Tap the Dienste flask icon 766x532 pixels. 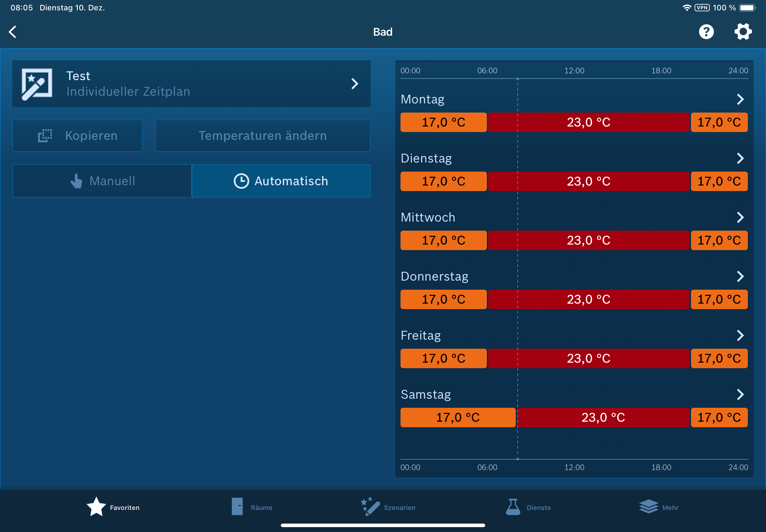[513, 507]
